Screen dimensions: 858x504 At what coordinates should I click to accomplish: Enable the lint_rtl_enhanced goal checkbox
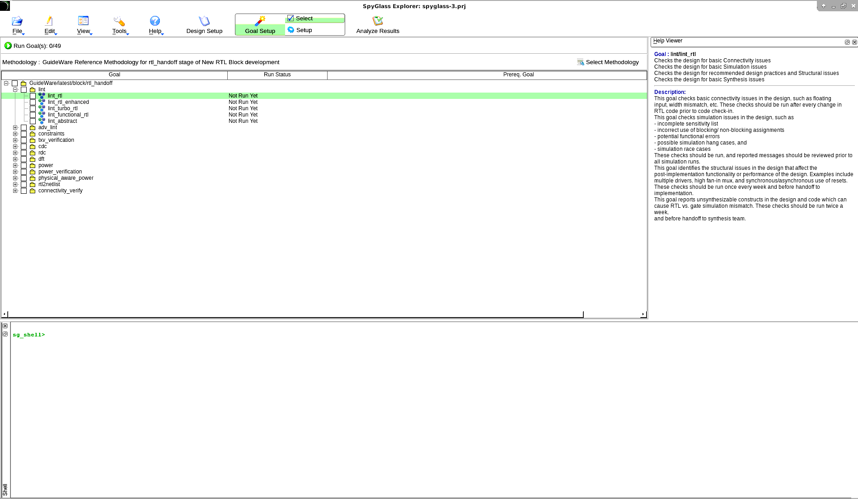pos(33,102)
